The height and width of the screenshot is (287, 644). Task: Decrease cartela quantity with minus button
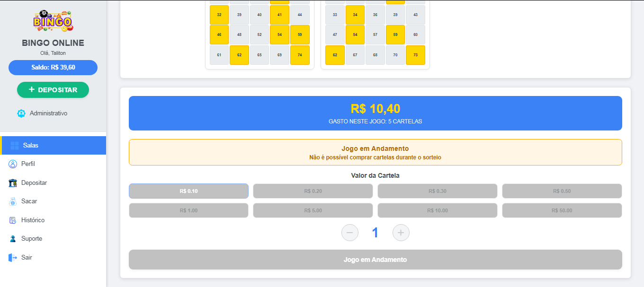[x=350, y=232]
